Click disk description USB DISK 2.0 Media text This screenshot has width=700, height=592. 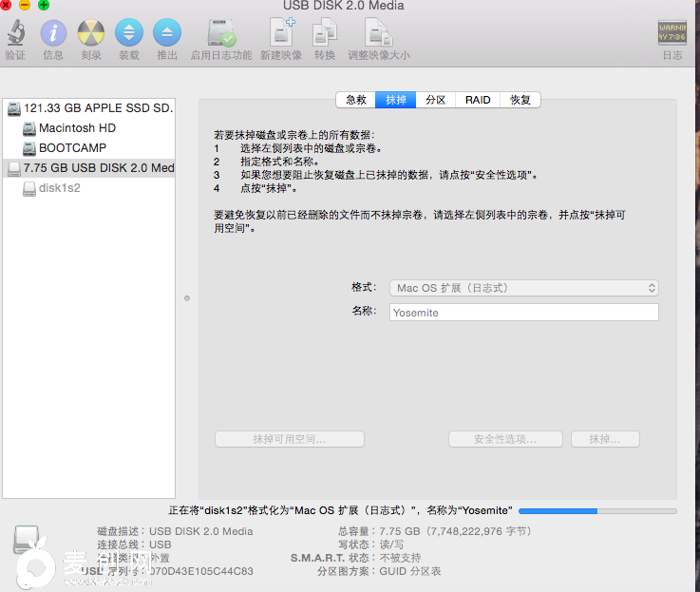(x=201, y=531)
